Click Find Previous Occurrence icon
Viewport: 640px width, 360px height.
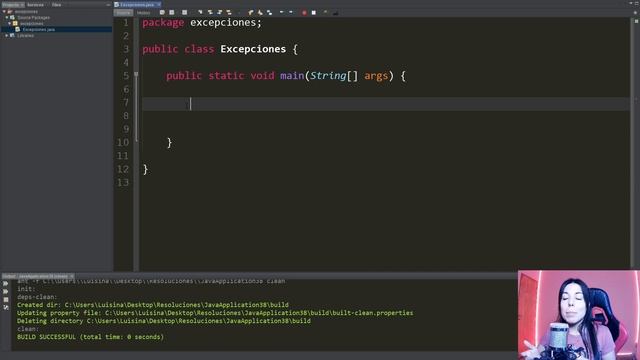[x=210, y=13]
